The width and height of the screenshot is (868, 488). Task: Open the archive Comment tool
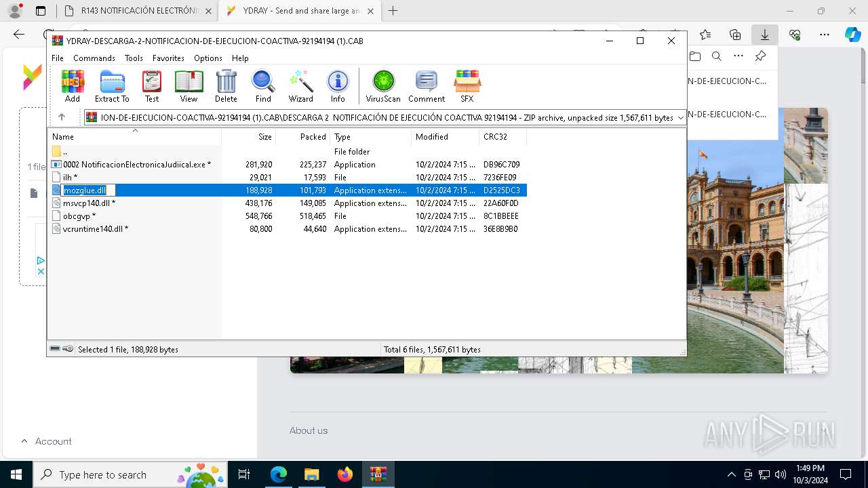[x=427, y=86]
